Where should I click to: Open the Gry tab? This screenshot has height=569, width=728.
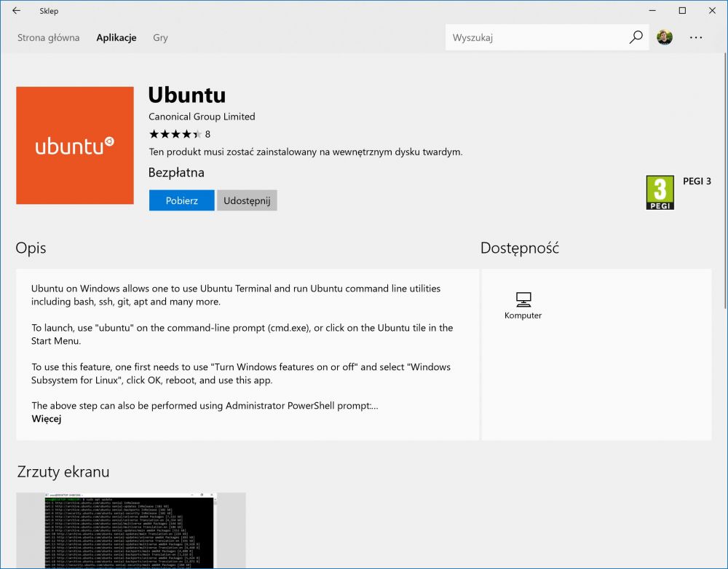(160, 38)
